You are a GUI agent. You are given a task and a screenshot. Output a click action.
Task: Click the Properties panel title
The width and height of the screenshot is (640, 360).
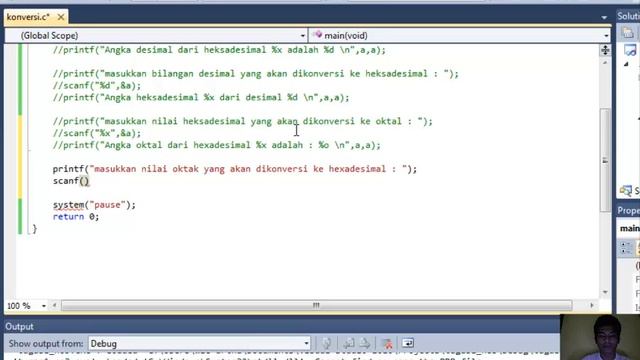click(629, 211)
